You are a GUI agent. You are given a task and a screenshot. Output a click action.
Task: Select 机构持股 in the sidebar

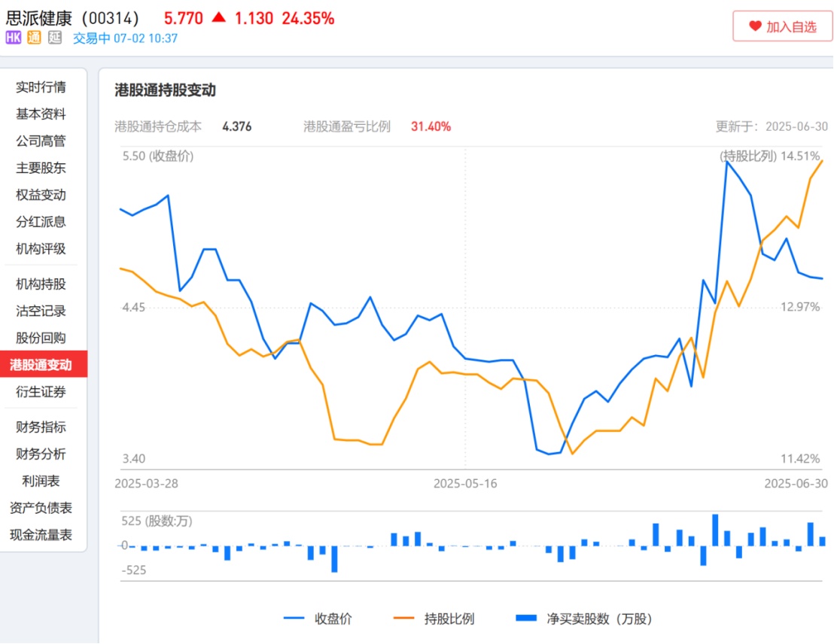(x=41, y=284)
